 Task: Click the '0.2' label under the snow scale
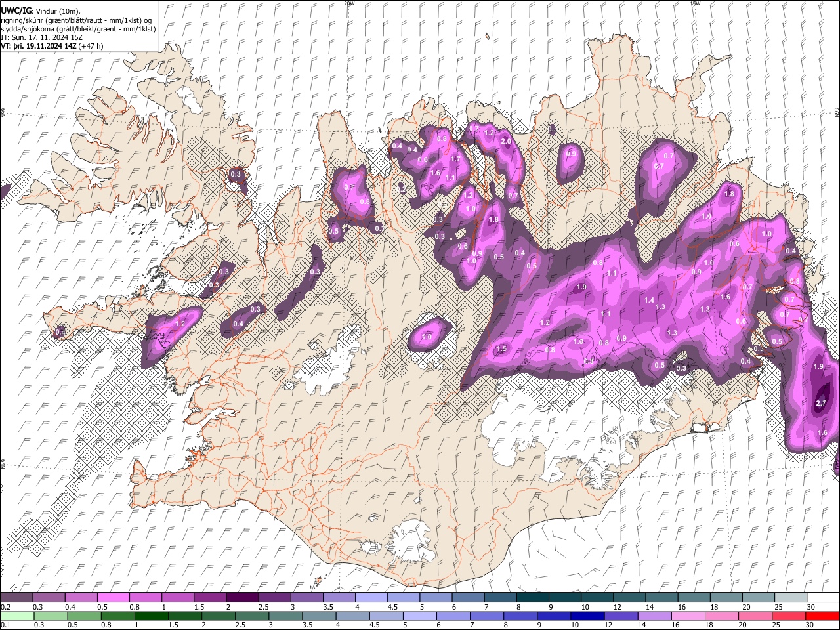(x=5, y=607)
